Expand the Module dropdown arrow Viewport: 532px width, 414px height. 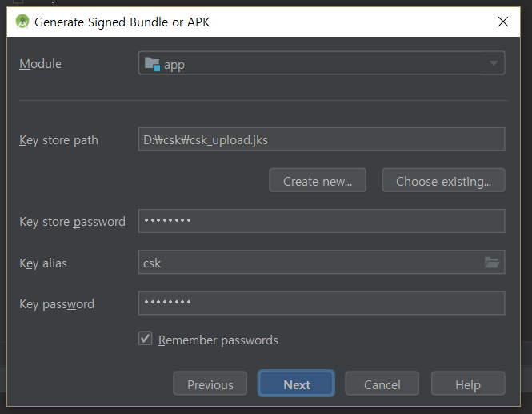[x=494, y=64]
